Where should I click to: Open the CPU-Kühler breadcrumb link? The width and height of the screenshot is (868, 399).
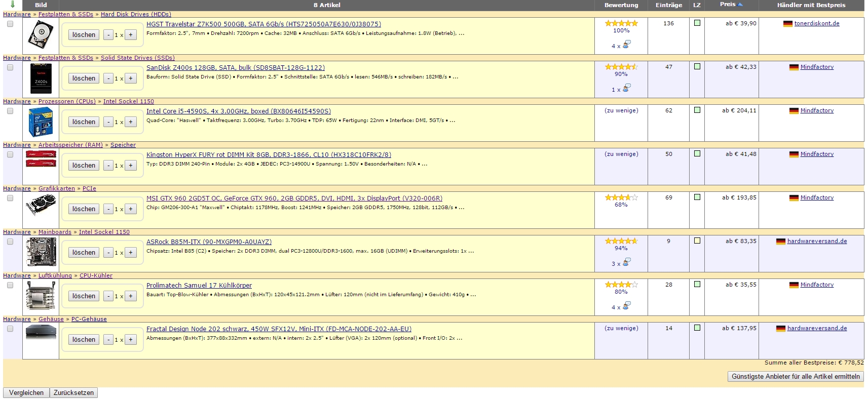pyautogui.click(x=96, y=276)
